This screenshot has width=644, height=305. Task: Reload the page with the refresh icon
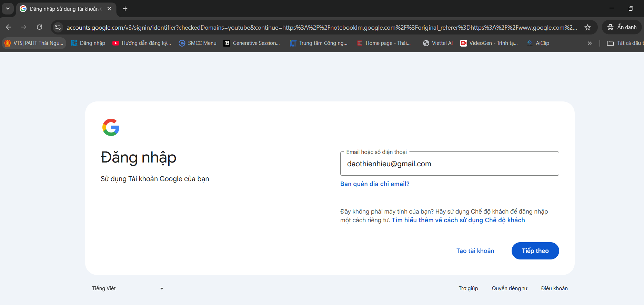(x=40, y=27)
